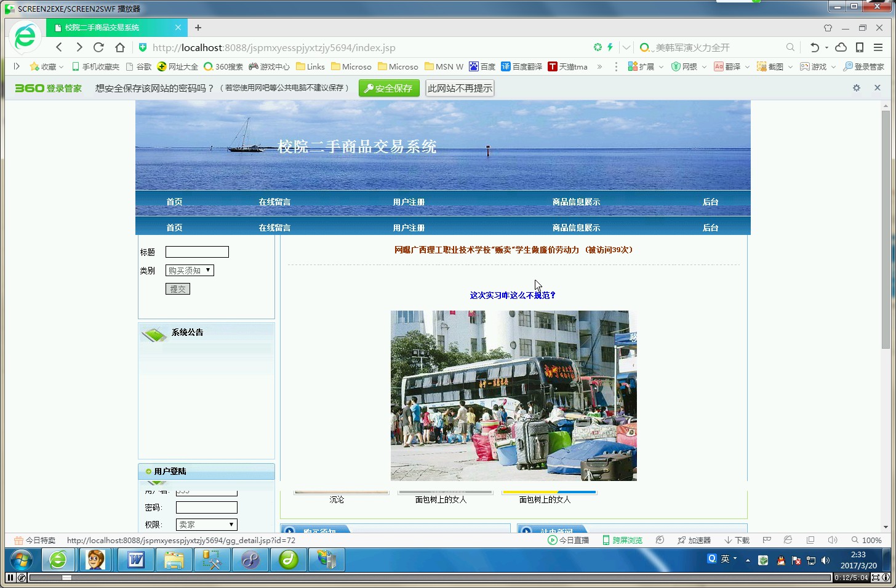Open 下载 downloads in the status bar
This screenshot has width=896, height=588.
coord(737,540)
